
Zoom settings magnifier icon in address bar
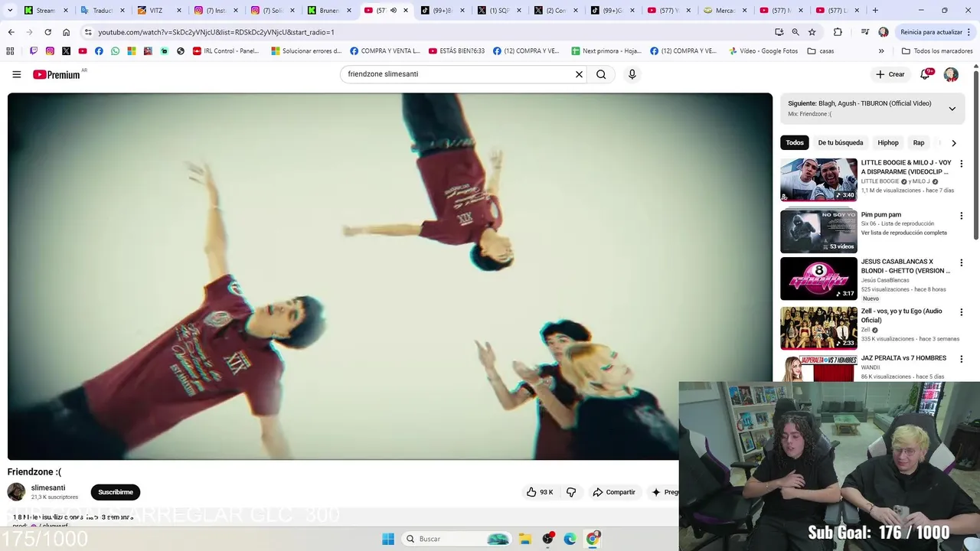point(795,32)
